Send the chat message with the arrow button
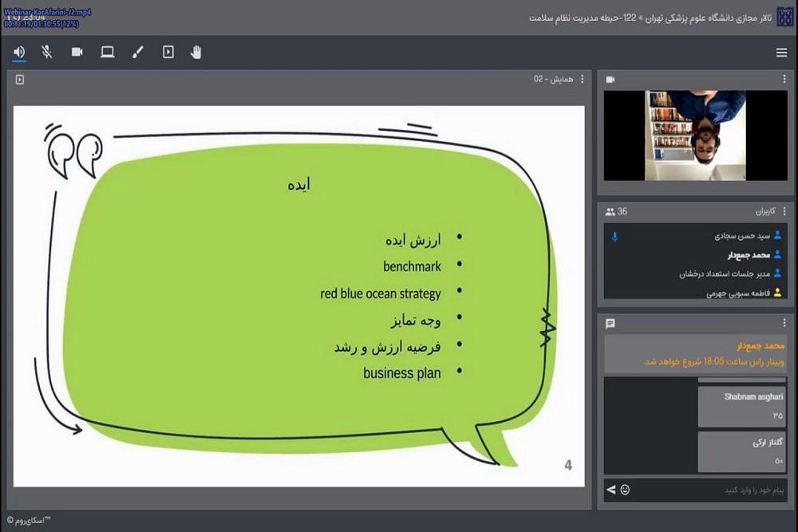 click(x=611, y=489)
